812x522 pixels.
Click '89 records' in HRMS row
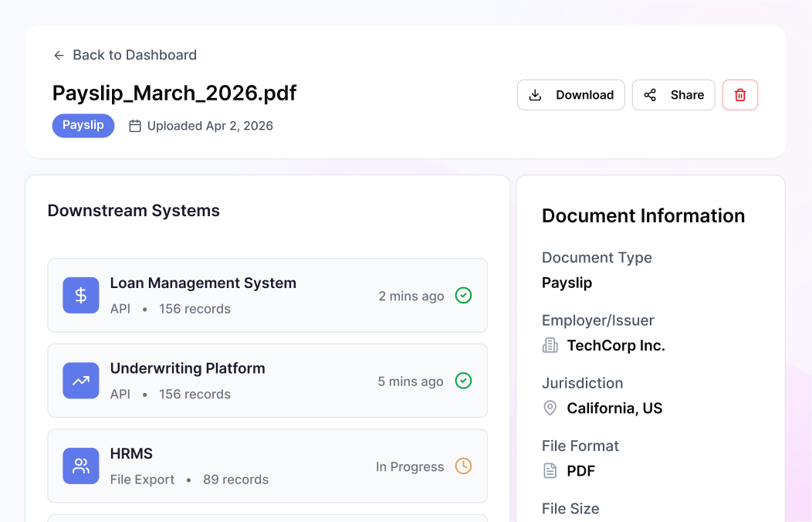pos(235,480)
